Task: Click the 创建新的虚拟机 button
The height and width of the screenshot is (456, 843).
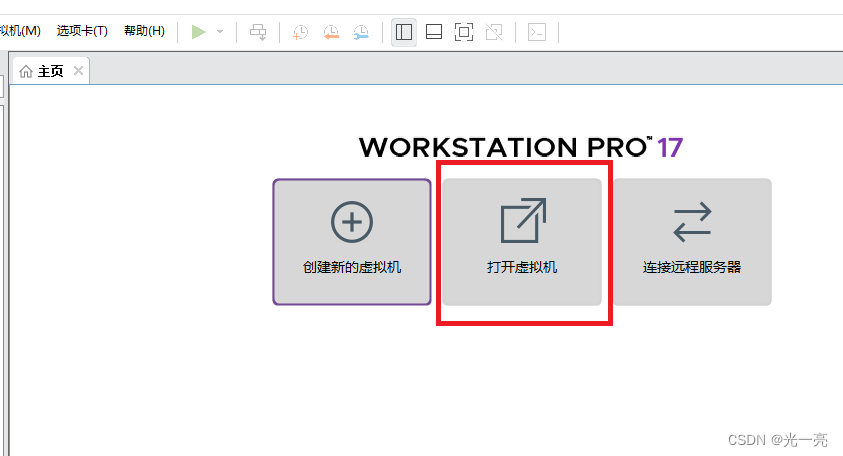Action: pyautogui.click(x=352, y=242)
